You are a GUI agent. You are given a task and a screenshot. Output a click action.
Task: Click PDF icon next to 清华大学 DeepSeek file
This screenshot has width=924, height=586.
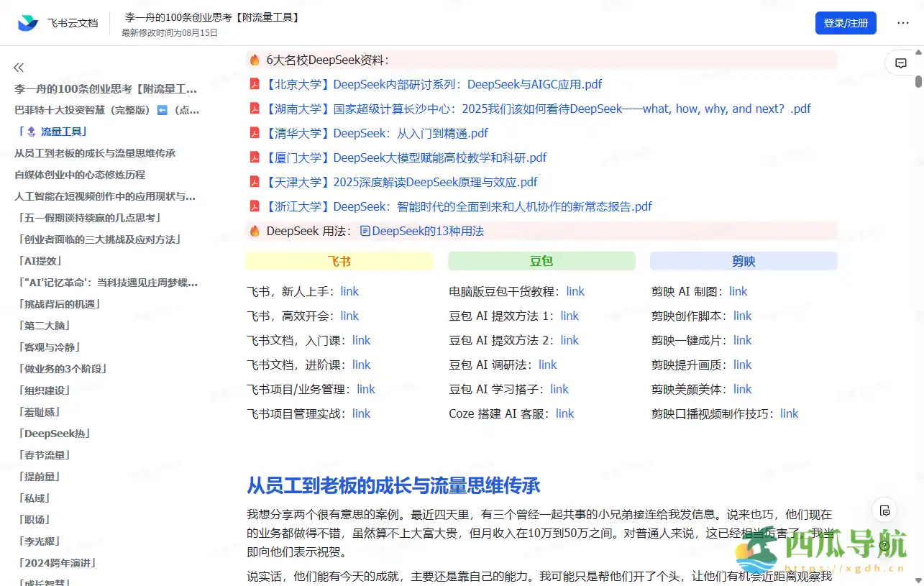click(255, 133)
